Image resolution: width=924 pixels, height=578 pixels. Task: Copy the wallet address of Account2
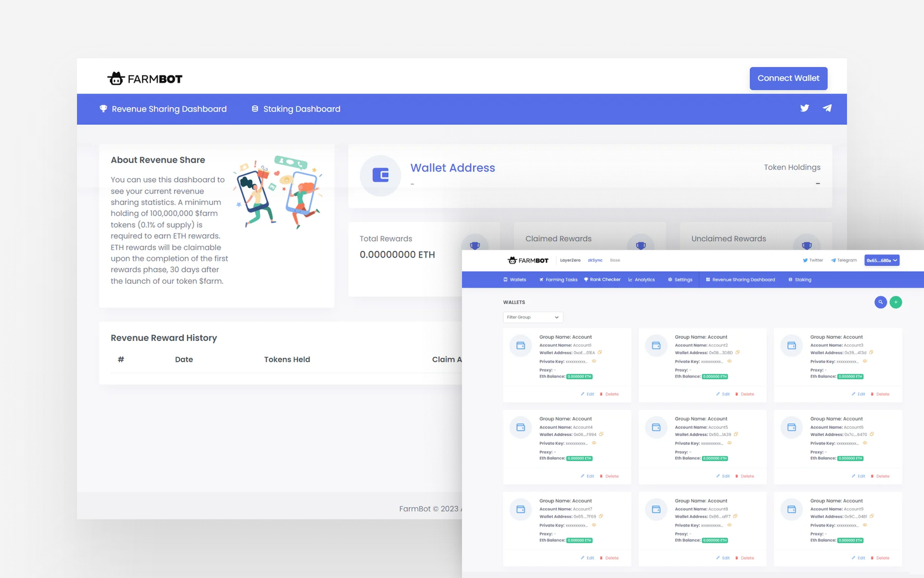coord(737,353)
